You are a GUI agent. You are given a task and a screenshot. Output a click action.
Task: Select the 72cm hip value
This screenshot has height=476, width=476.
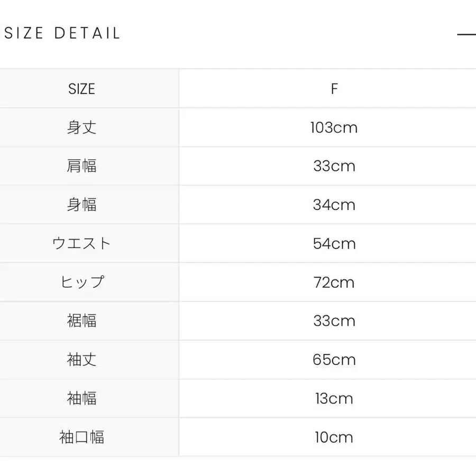click(334, 282)
